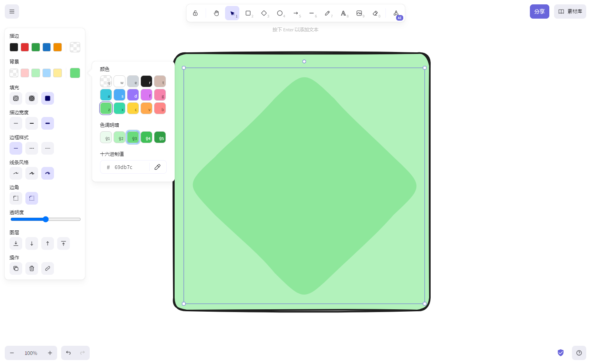Pick the violet 'd' color in popup
The height and width of the screenshot is (364, 591).
133,95
